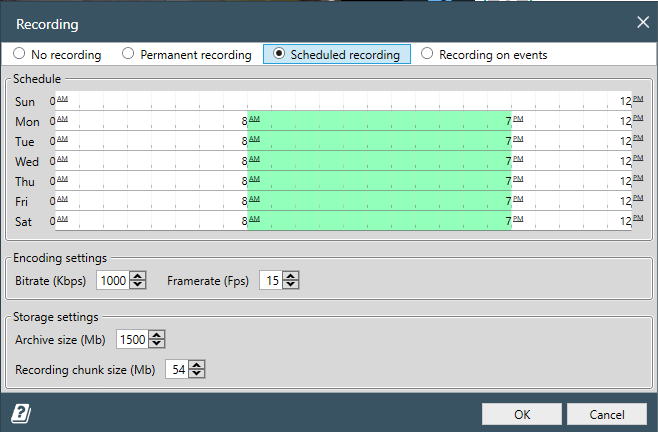Click the Bitrate (Kbps) input field
This screenshot has width=658, height=432.
[113, 281]
